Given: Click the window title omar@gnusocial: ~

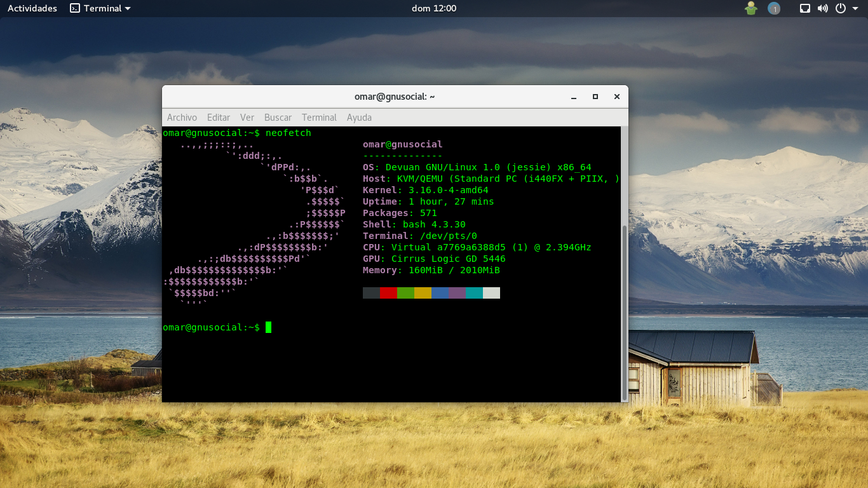Looking at the screenshot, I should [395, 97].
